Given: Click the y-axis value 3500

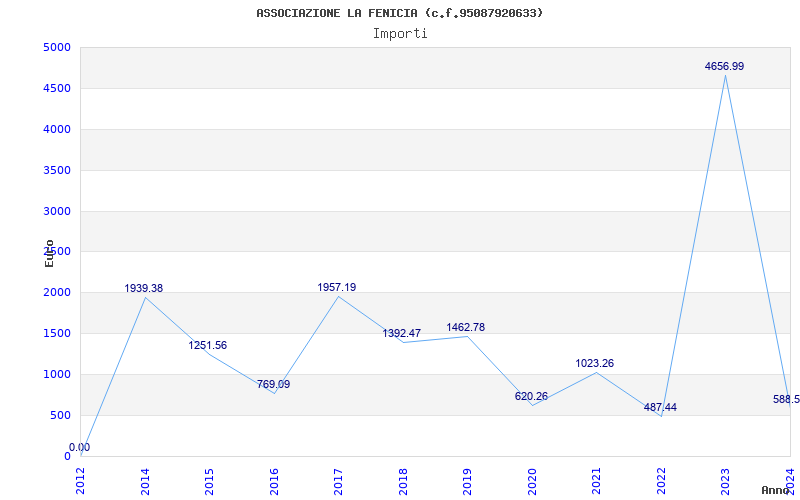Looking at the screenshot, I should 57,170.
